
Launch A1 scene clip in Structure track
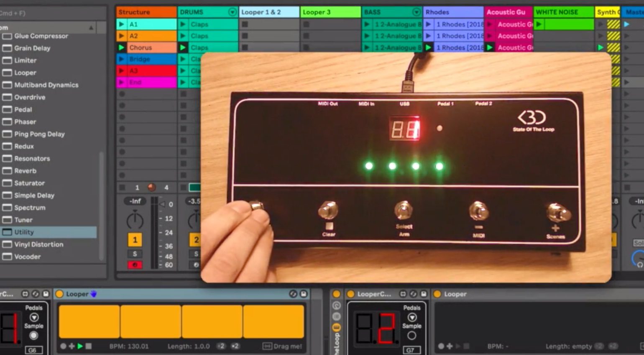tap(122, 24)
